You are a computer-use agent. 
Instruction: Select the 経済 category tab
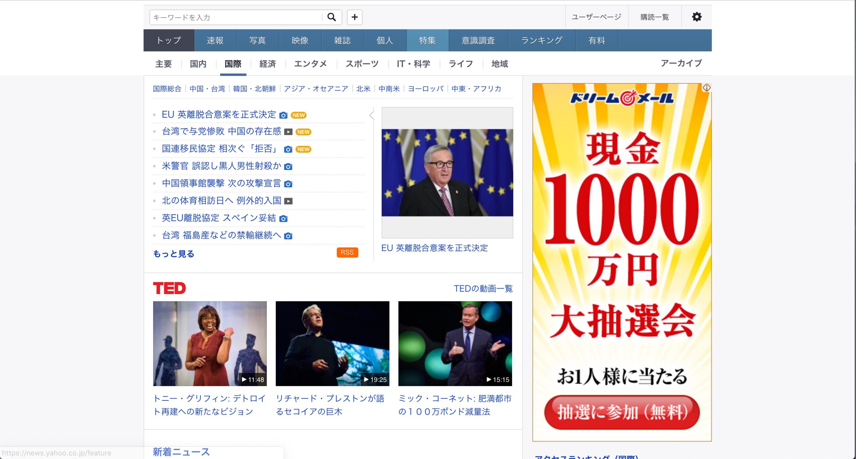tap(268, 64)
